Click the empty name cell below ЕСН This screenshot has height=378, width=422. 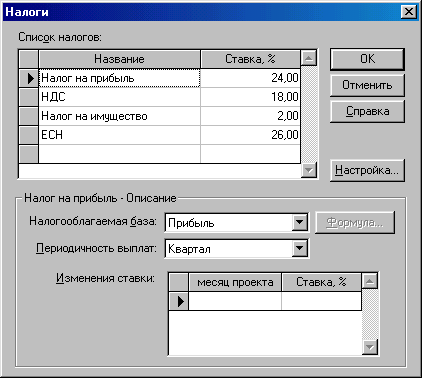120,154
